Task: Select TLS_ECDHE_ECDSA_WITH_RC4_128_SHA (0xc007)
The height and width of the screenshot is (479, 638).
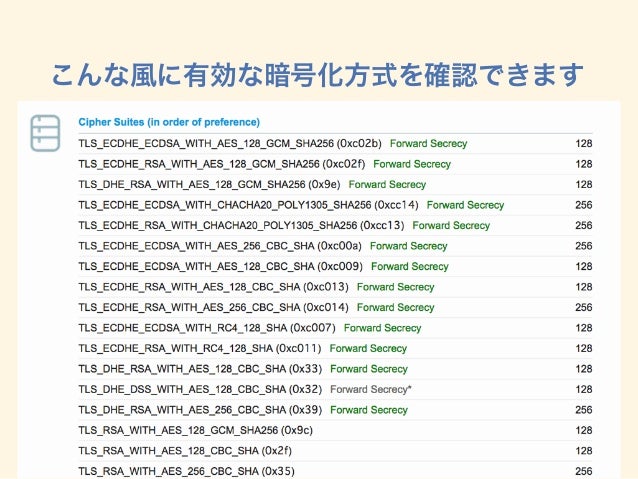Action: 207,328
